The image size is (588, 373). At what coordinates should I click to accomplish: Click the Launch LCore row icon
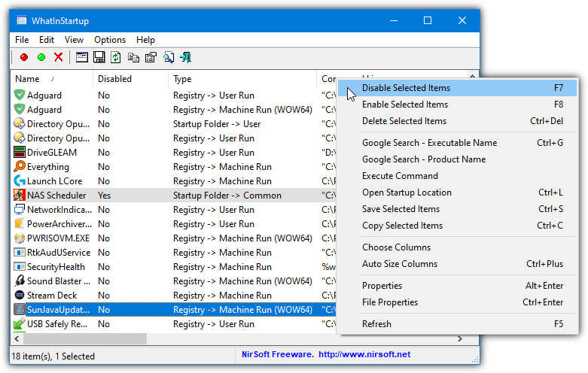coord(19,181)
